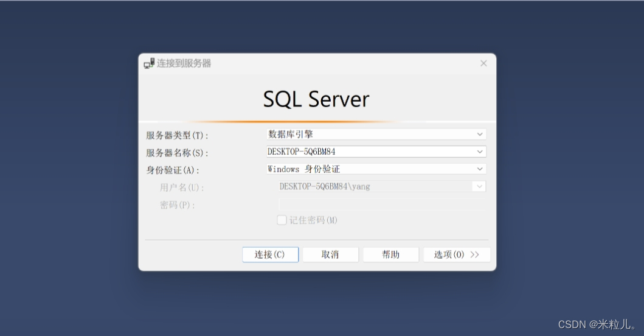The height and width of the screenshot is (336, 644).
Task: Open the 服务器类型 dropdown arrow
Action: 479,134
